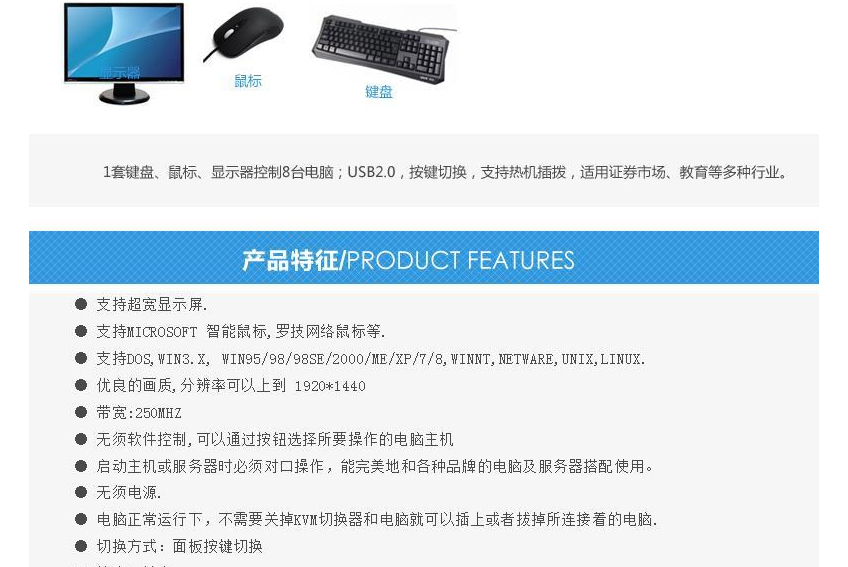Click the 键盘 label under the keyboard

click(379, 92)
